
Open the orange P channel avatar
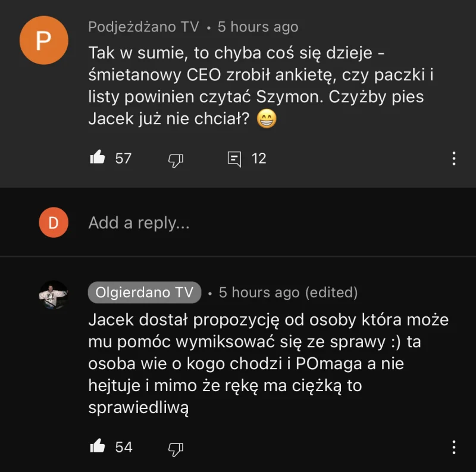[44, 40]
